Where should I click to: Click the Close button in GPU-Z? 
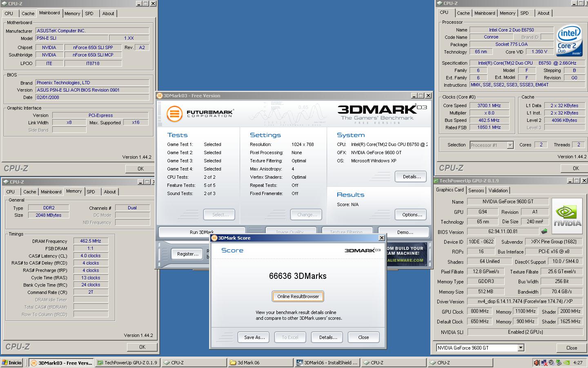point(572,348)
